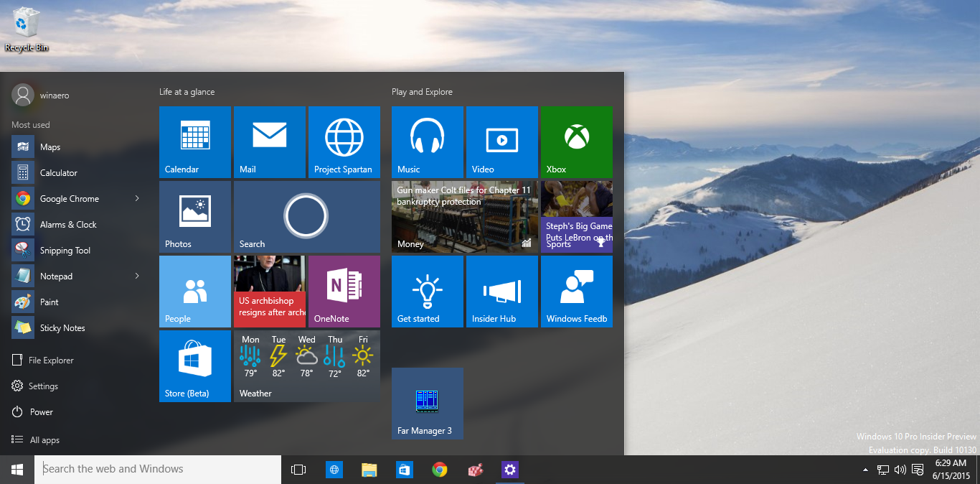Click the winaero user account
Screen dimensions: 980x484
click(42, 95)
